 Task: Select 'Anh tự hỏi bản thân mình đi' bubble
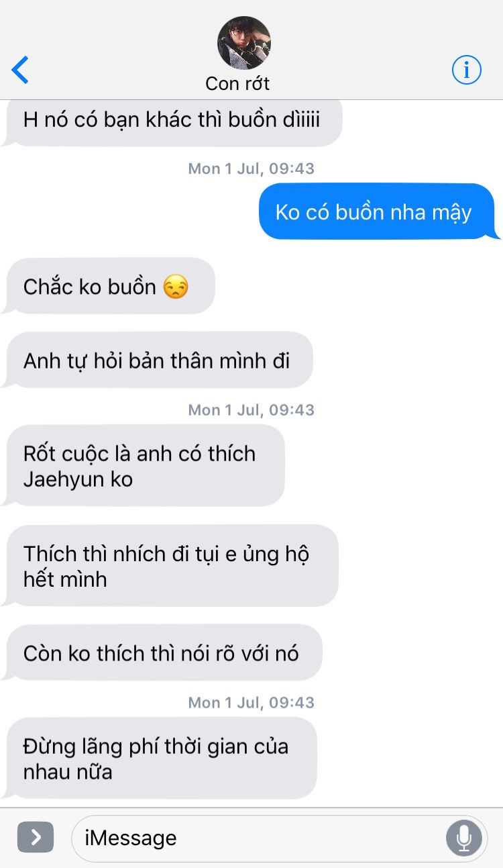tap(158, 360)
